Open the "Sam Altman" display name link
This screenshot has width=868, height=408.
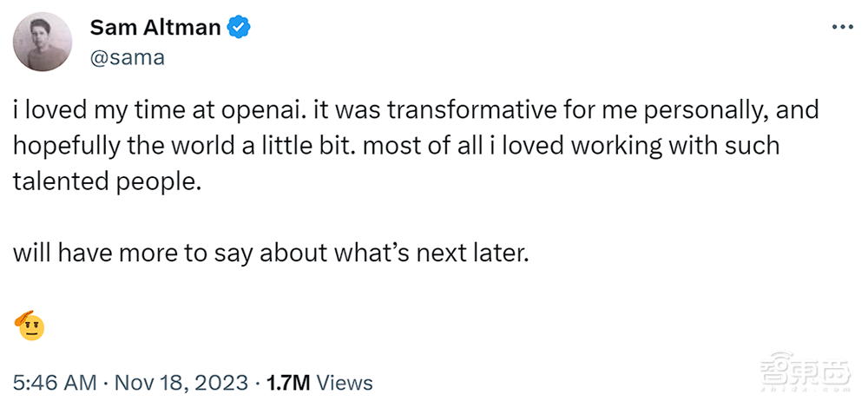click(x=156, y=29)
